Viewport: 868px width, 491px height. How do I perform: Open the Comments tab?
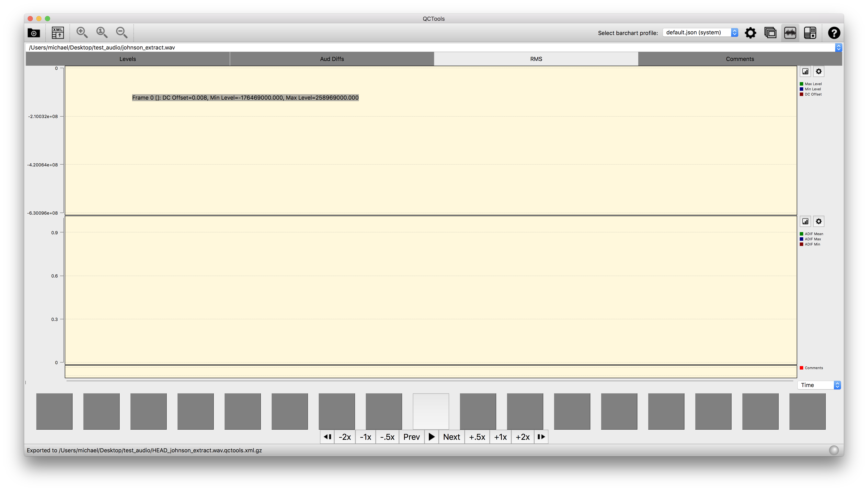[x=740, y=59]
